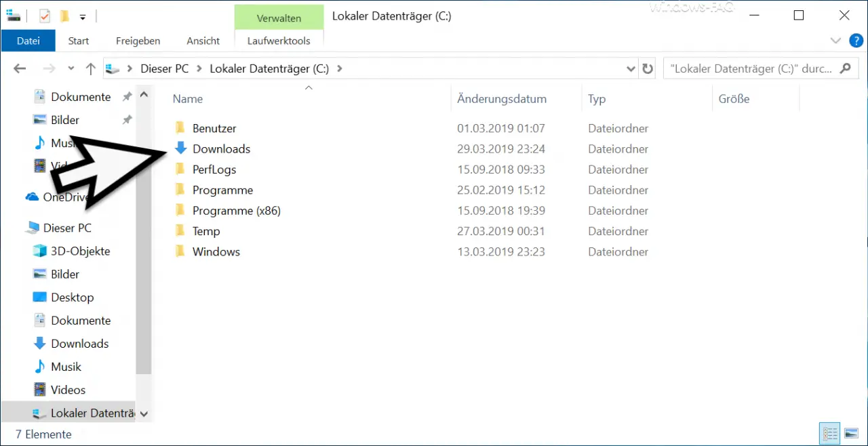Click Lokaler Datenträger (C:) in the address bar
Viewport: 868px width, 446px height.
click(x=269, y=68)
